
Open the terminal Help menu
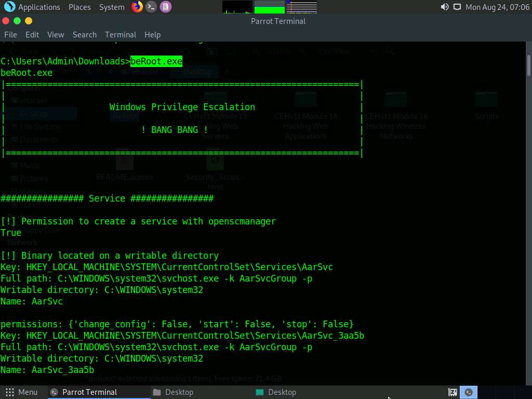152,35
